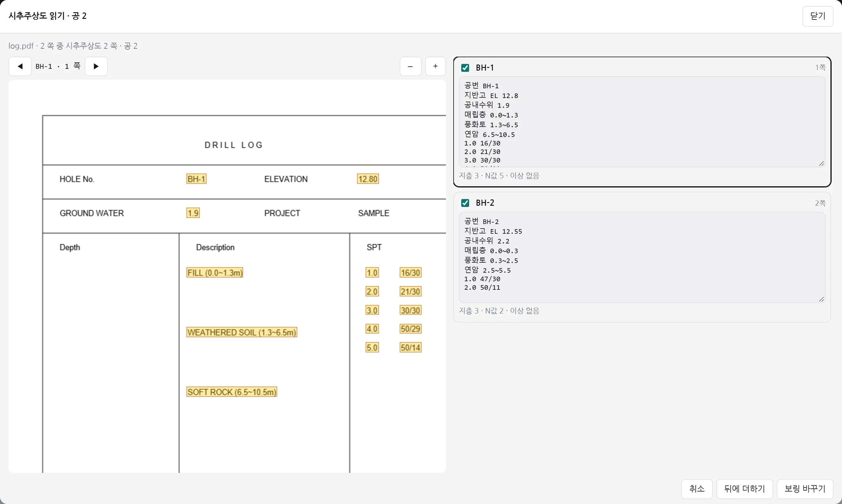
Task: Zoom in the log preview with plus
Action: 435,66
